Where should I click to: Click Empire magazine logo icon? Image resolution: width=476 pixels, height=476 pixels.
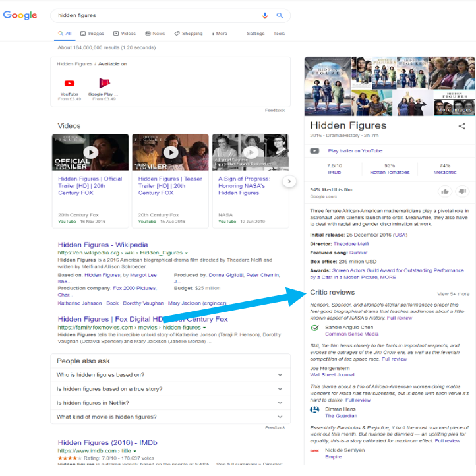(314, 451)
